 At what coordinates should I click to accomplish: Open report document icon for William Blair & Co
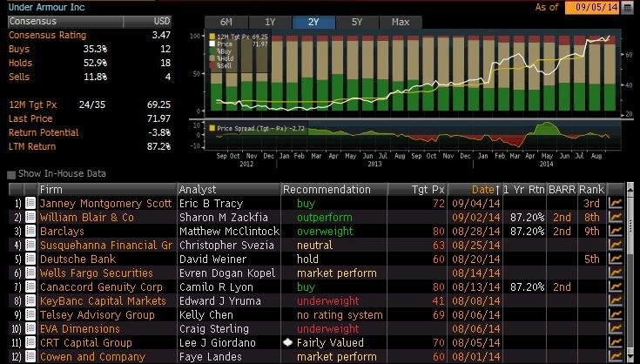tap(30, 217)
